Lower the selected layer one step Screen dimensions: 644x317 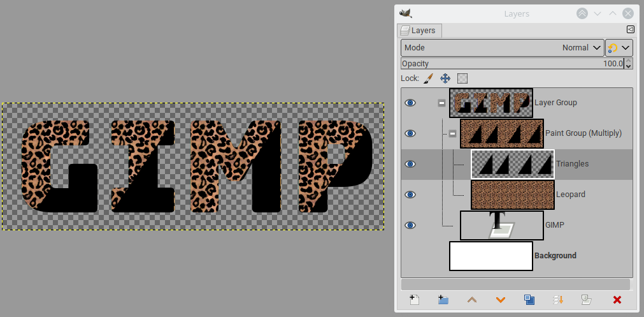[500, 300]
